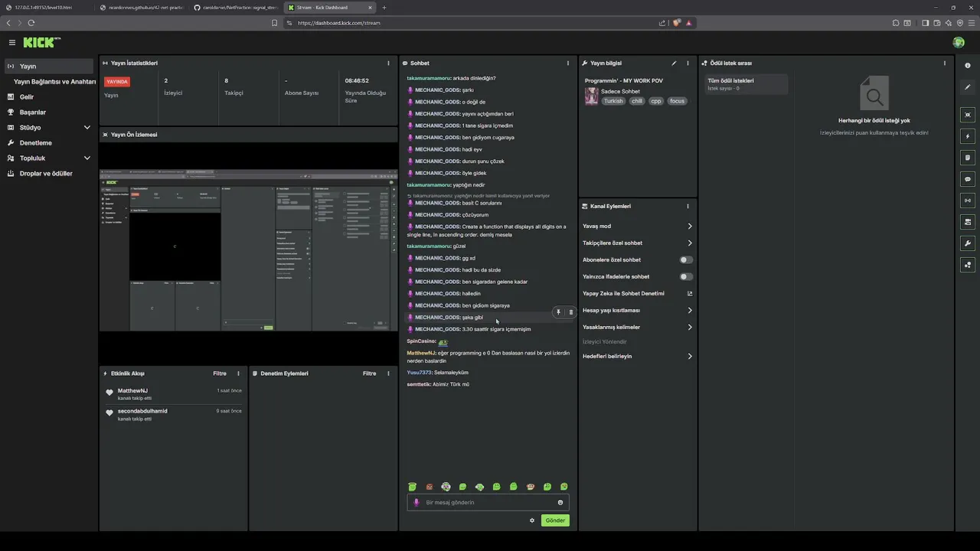Open the profile avatar menu
The height and width of the screenshot is (551, 980).
pos(959,43)
